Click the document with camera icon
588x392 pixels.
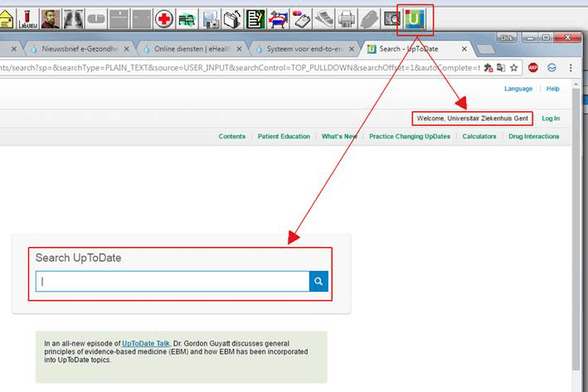click(211, 19)
